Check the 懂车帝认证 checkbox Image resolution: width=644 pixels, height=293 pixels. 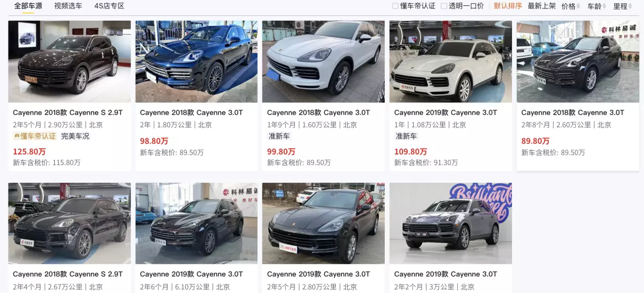tap(395, 6)
